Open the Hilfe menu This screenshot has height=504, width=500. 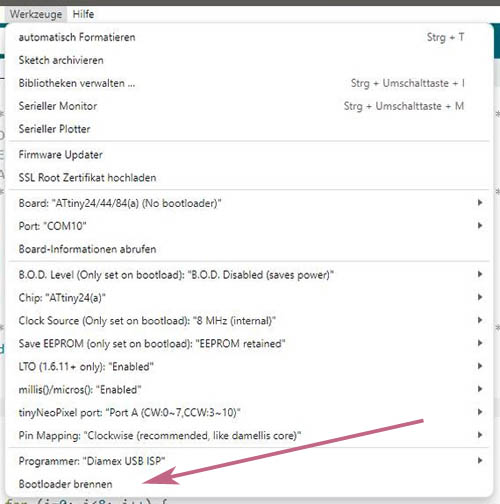coord(83,14)
